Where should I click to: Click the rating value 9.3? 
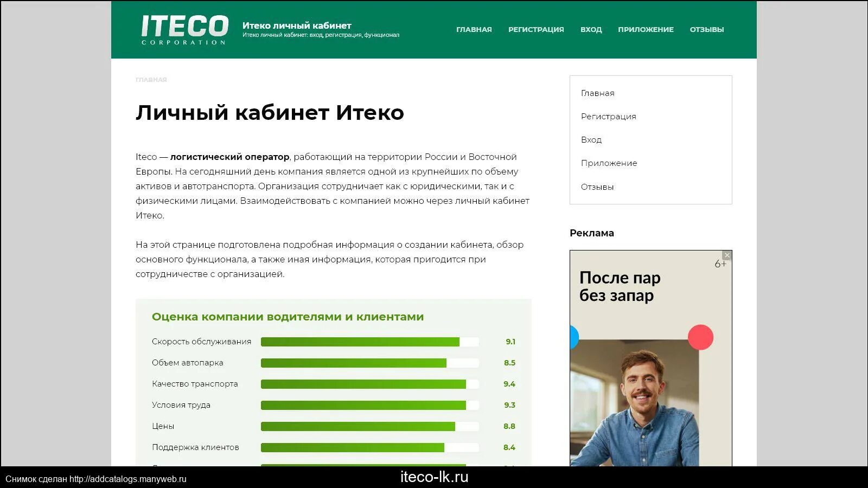coord(509,405)
